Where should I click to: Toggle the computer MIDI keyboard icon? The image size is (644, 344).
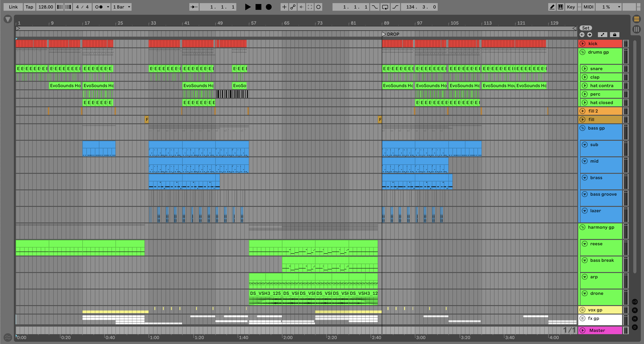click(561, 7)
